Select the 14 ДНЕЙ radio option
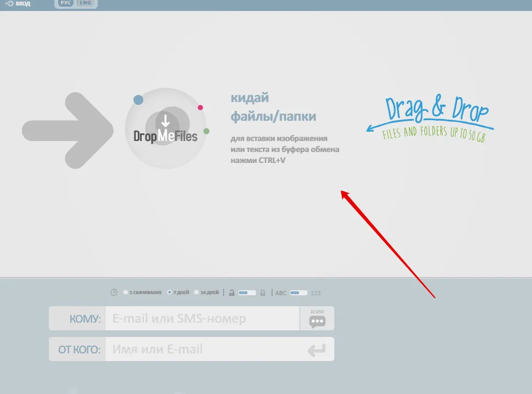This screenshot has width=532, height=394. (196, 292)
